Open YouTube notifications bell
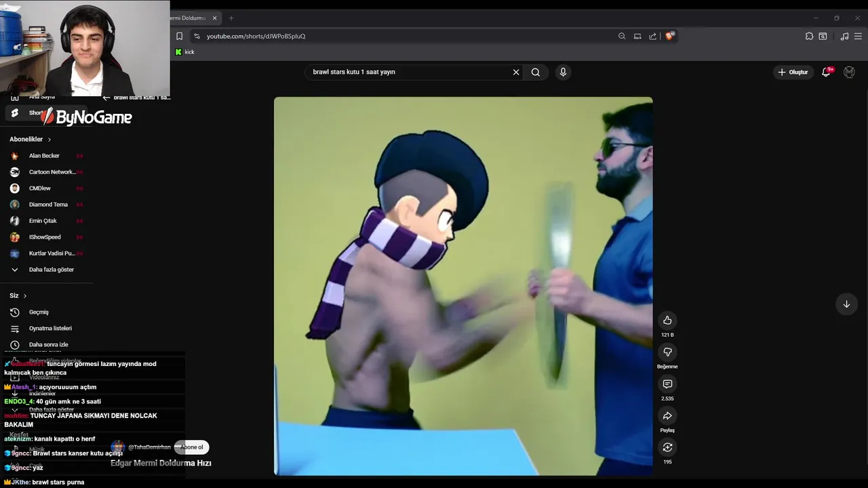Viewport: 868px width, 488px height. pyautogui.click(x=826, y=72)
